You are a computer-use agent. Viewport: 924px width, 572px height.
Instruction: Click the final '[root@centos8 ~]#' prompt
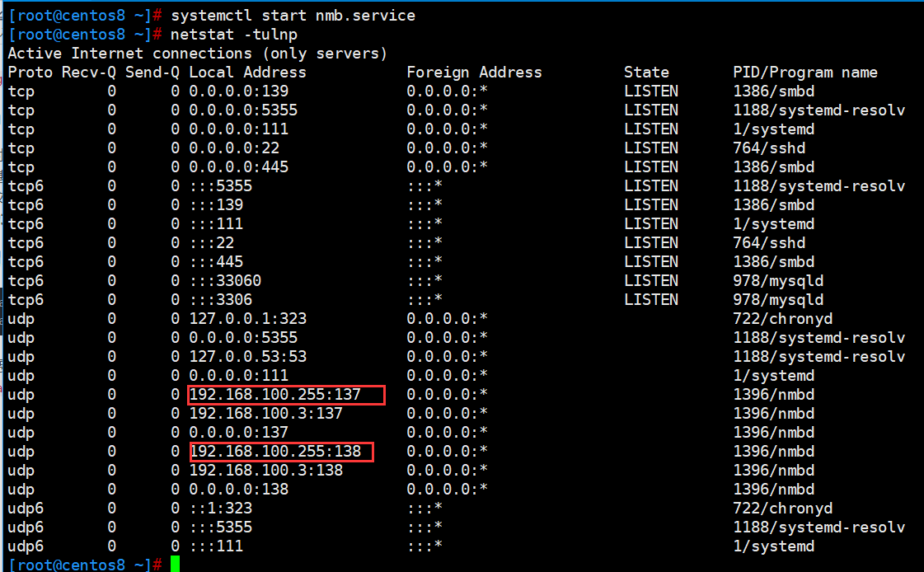84,565
